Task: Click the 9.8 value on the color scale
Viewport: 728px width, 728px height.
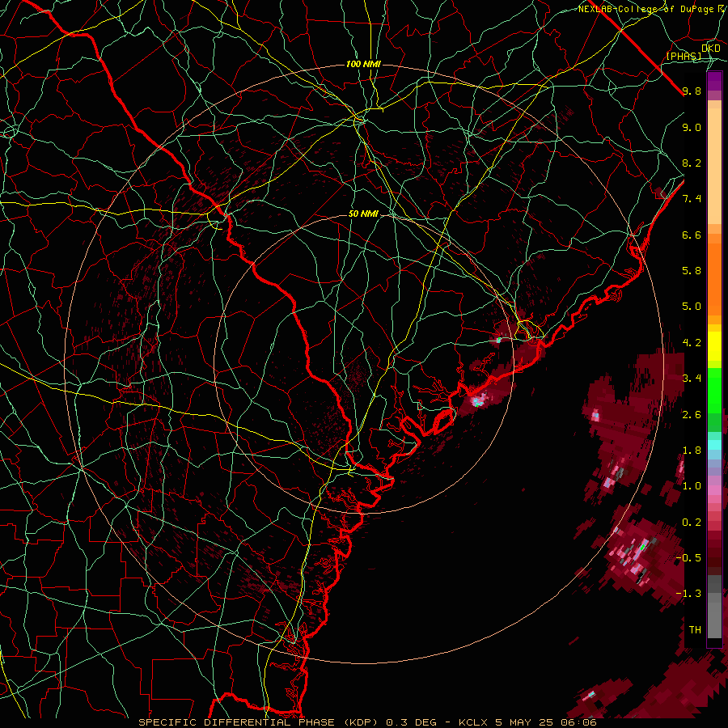Action: (x=692, y=91)
